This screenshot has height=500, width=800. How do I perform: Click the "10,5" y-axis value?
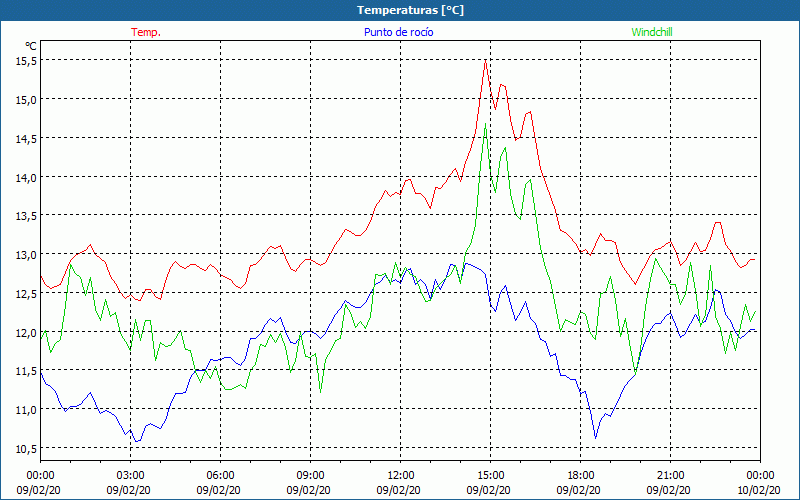pos(26,448)
